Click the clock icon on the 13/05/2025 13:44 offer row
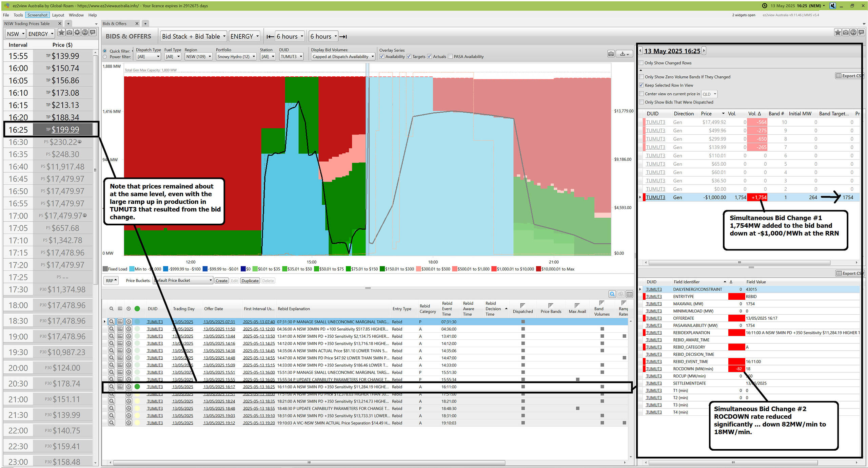Viewport: 868px width, 468px height. (x=129, y=336)
